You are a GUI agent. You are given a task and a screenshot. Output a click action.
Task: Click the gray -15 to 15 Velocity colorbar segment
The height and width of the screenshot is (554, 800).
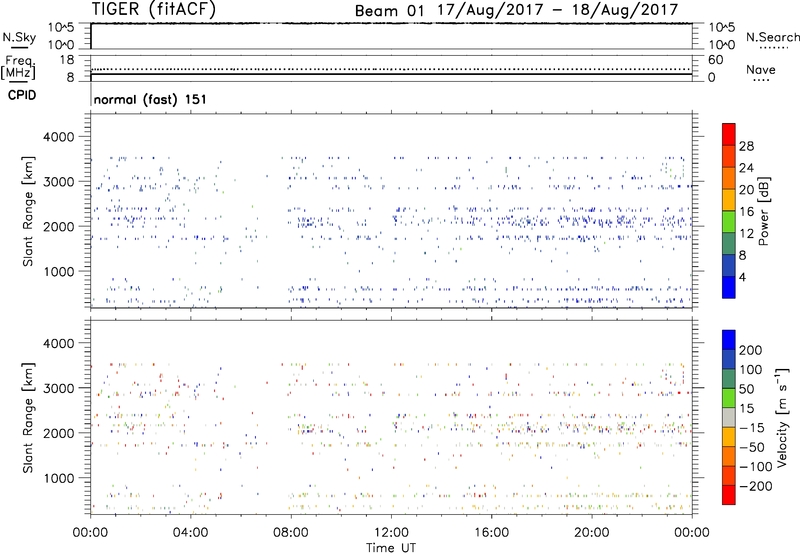pos(729,417)
